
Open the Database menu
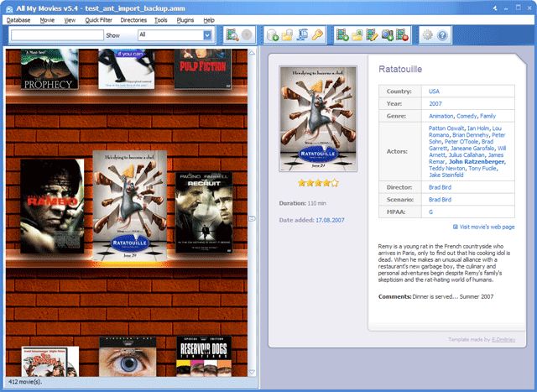pos(18,20)
